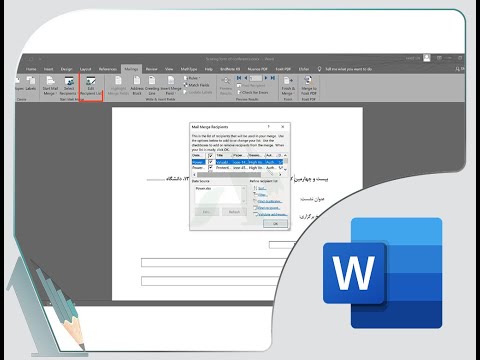Open the Layout ribbon tab
480x360 pixels.
coord(85,69)
